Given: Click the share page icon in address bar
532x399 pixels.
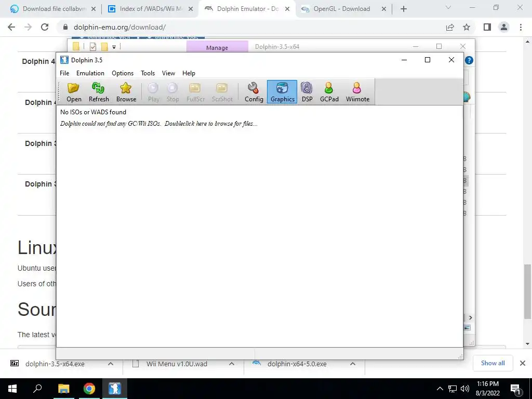Looking at the screenshot, I should click(x=450, y=27).
